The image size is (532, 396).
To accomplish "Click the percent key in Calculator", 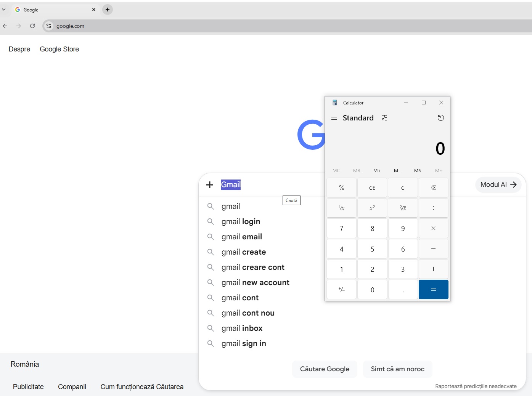I will coord(342,188).
